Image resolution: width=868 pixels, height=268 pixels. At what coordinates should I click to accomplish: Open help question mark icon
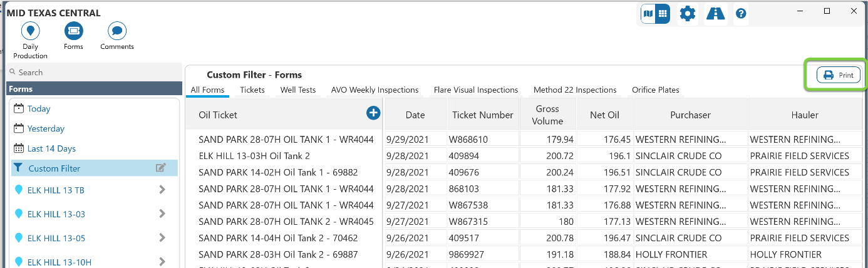(741, 14)
